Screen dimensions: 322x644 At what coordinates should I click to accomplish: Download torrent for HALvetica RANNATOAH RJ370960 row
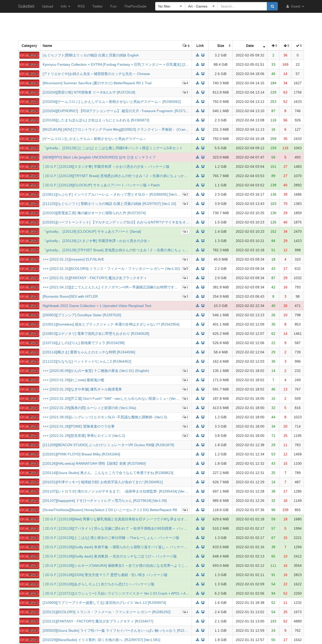coord(198,463)
